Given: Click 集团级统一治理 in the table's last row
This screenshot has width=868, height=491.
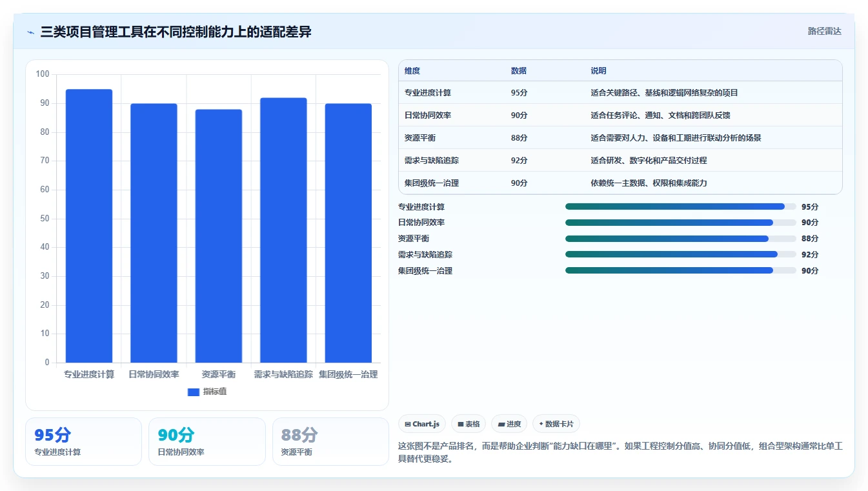Looking at the screenshot, I should coord(432,183).
